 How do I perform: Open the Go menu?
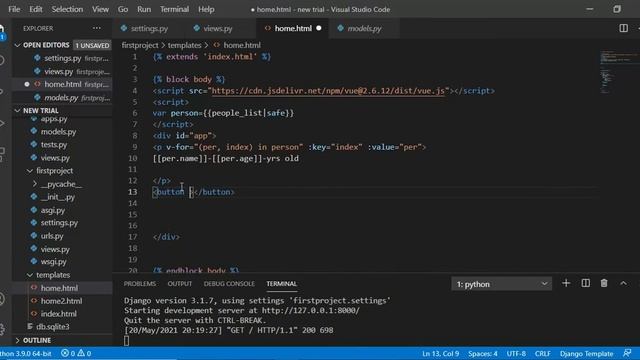(123, 9)
